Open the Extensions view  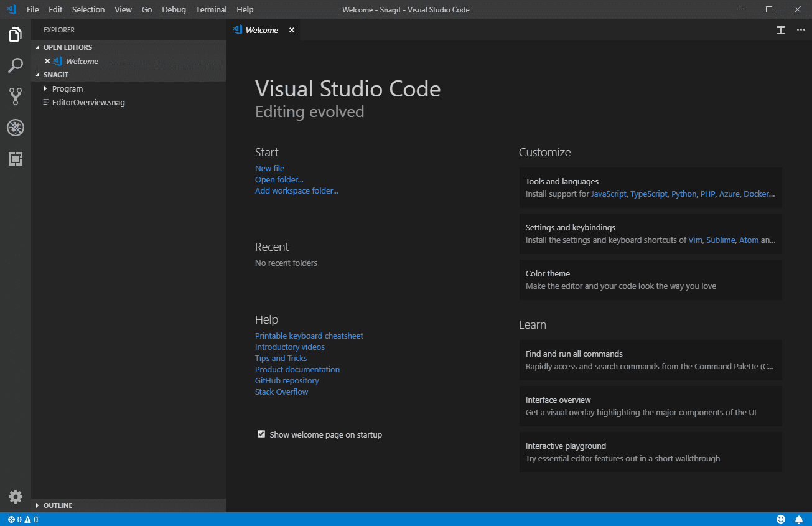coord(15,159)
